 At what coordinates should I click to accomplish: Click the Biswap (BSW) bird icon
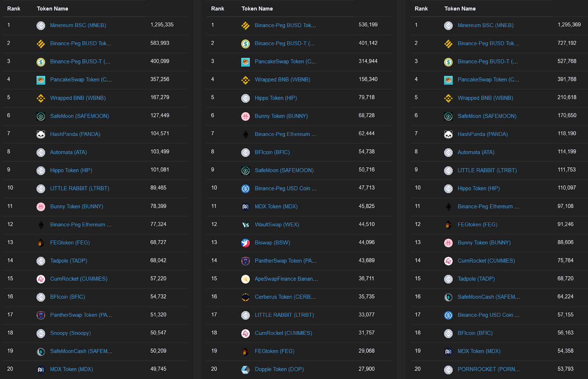[x=245, y=243]
